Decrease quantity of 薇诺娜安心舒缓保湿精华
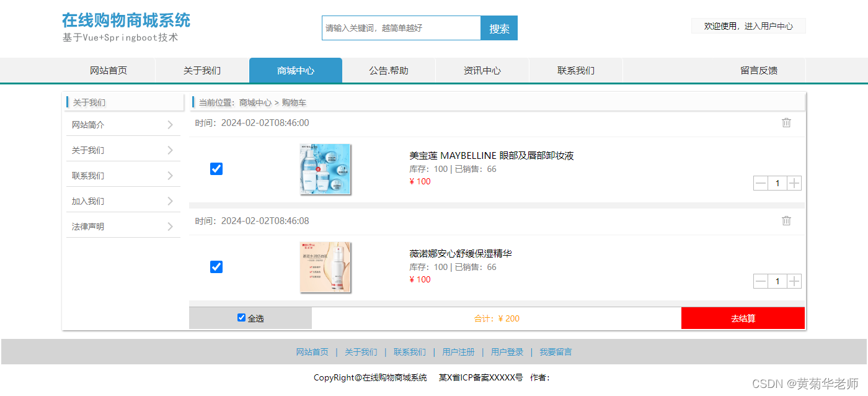The image size is (868, 396). (x=761, y=281)
